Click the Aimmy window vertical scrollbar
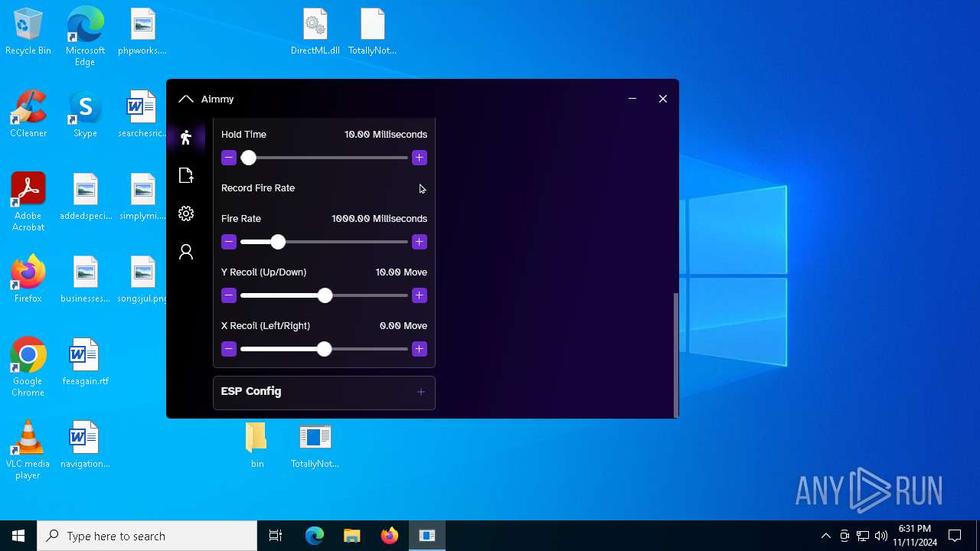The width and height of the screenshot is (980, 551). 675,354
